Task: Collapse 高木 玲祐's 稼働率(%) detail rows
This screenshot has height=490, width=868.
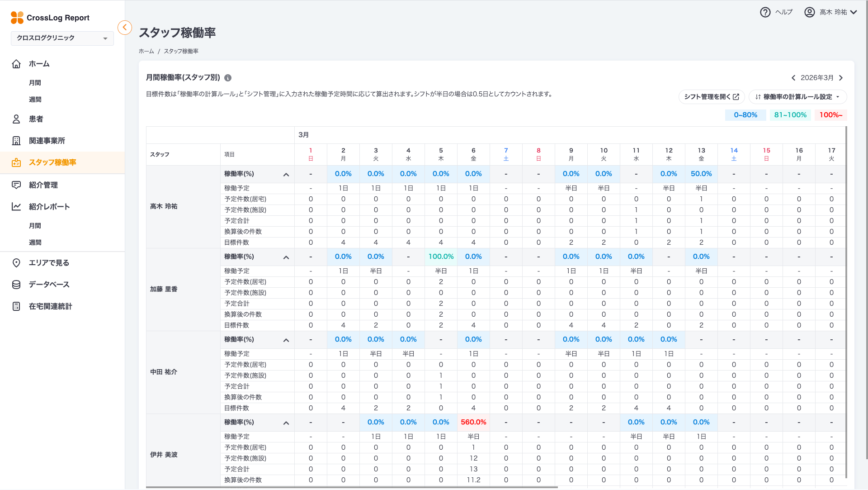Action: click(x=286, y=174)
